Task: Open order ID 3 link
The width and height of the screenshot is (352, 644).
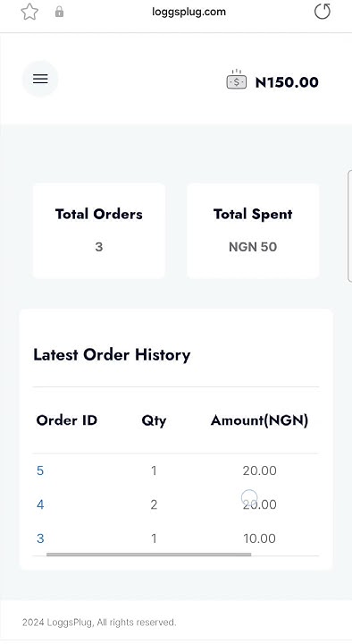Action: click(40, 538)
